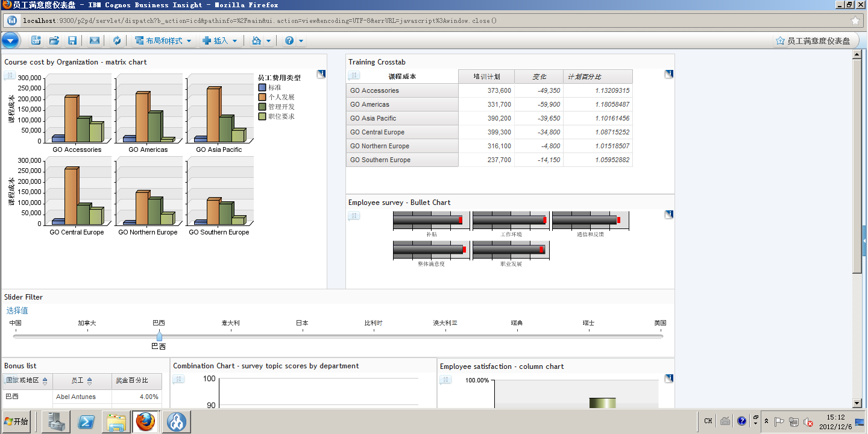
Task: Click the 巴西 slider thumb handle
Action: click(159, 335)
